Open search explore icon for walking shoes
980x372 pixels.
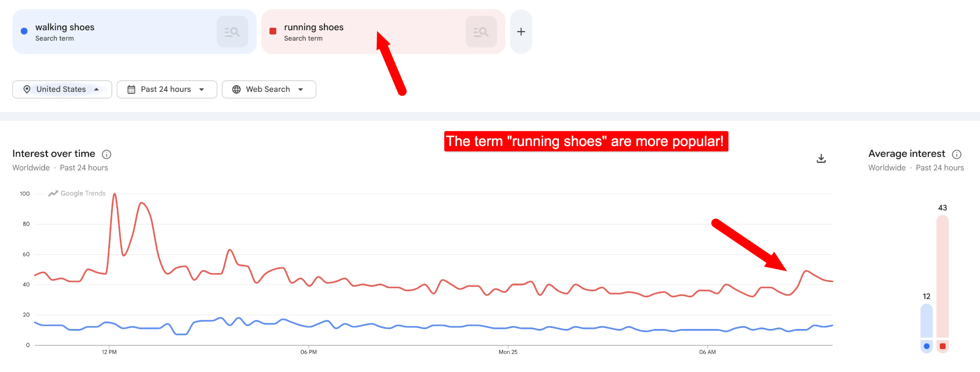232,32
